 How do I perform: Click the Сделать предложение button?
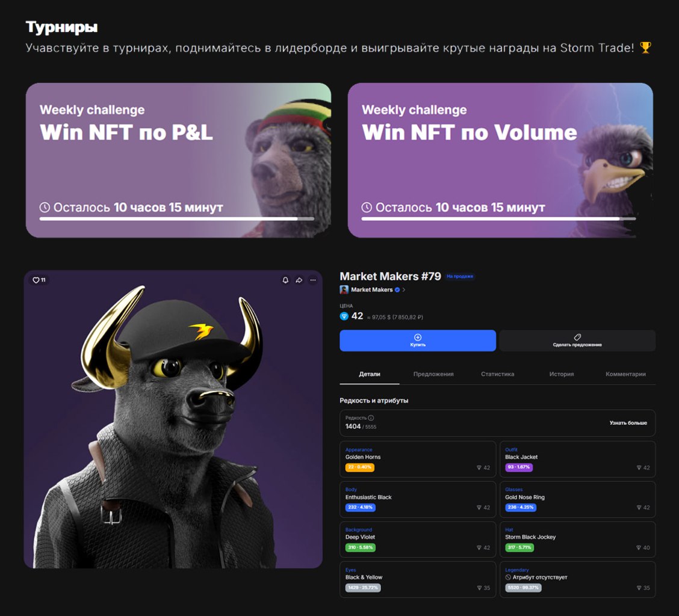tap(577, 340)
